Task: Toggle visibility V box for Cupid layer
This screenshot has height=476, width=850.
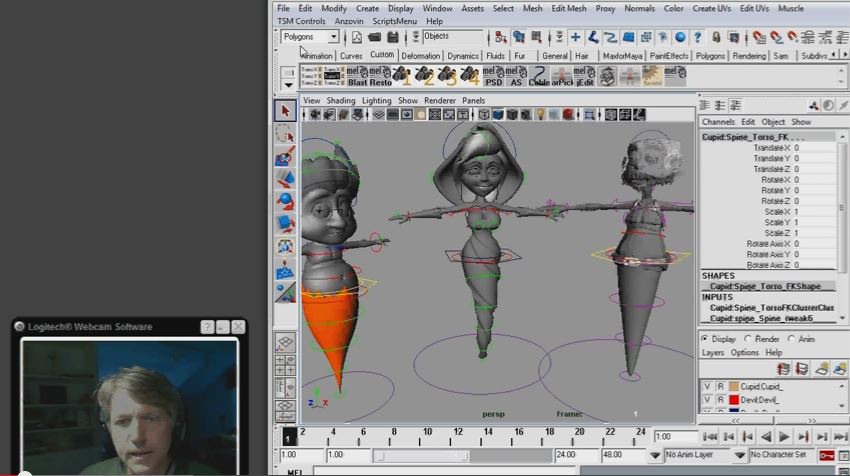Action: [x=707, y=386]
